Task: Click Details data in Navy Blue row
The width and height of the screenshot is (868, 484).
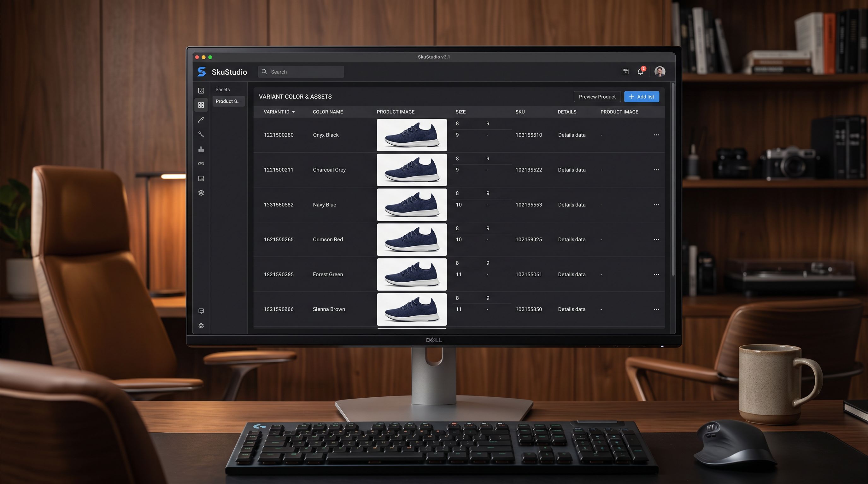Action: pyautogui.click(x=572, y=205)
